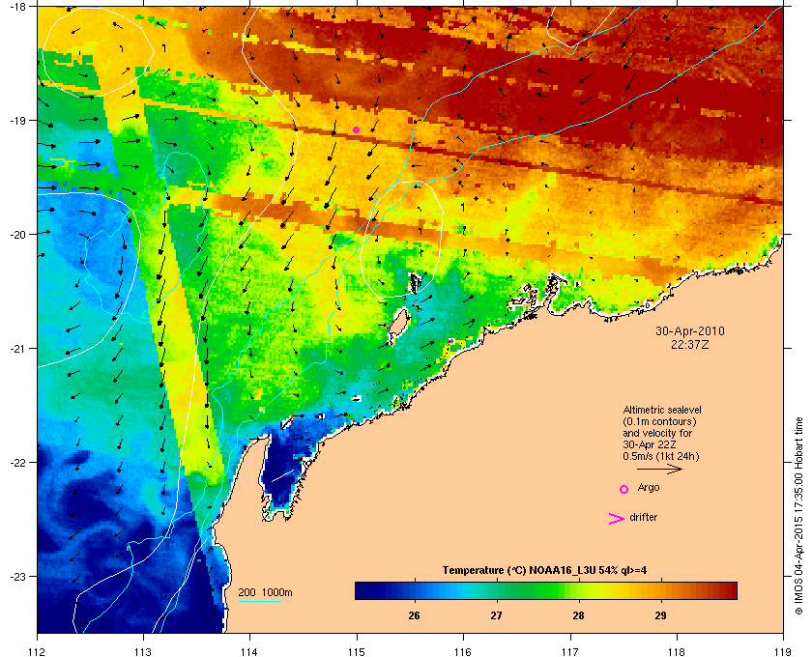Click the '-20' latitude axis label
The height and width of the screenshot is (657, 812).
17,234
